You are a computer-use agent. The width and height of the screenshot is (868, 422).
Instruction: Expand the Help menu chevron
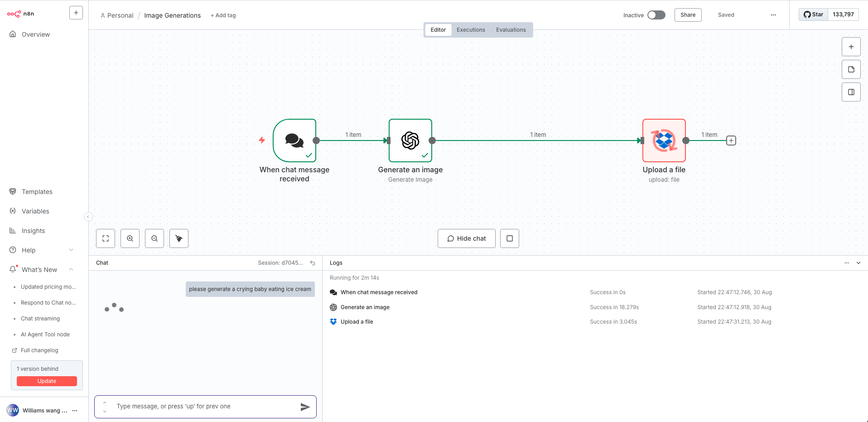tap(71, 250)
